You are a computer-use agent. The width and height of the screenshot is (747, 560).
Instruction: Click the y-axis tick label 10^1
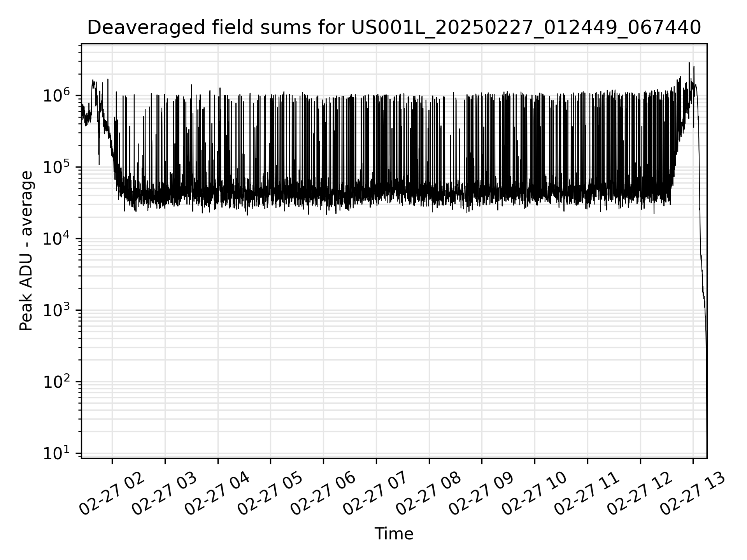56,453
